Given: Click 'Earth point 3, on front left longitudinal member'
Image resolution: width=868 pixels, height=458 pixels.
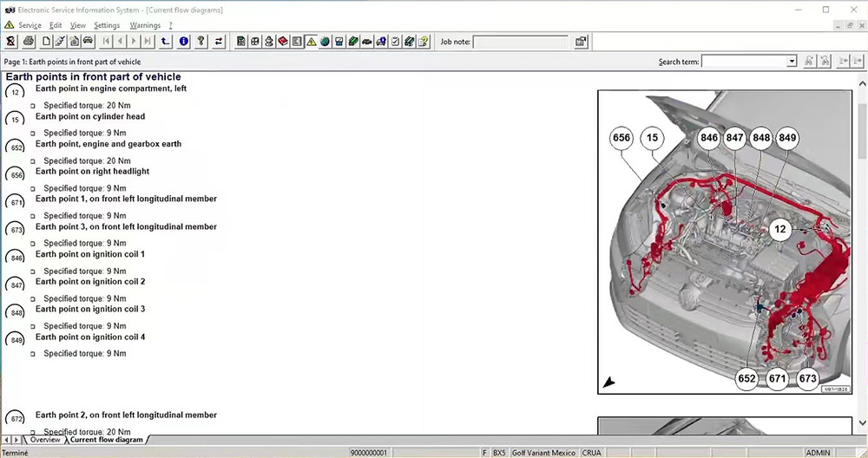Looking at the screenshot, I should click(x=126, y=226).
